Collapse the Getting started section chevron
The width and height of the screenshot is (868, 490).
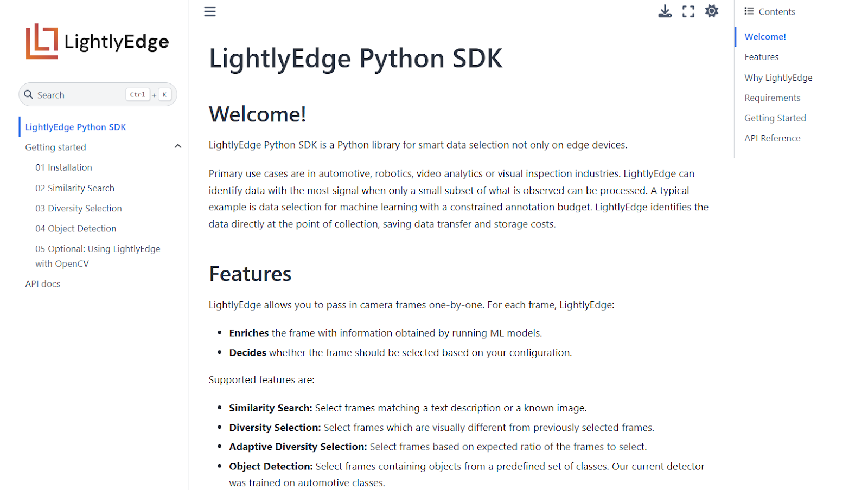click(x=177, y=146)
